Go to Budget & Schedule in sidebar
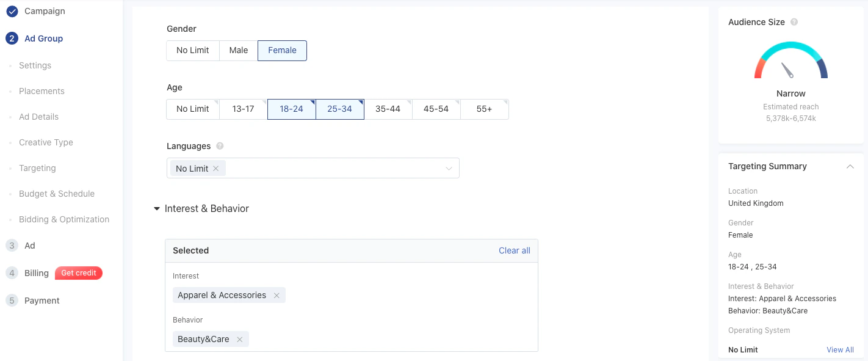The image size is (868, 361). (x=57, y=194)
